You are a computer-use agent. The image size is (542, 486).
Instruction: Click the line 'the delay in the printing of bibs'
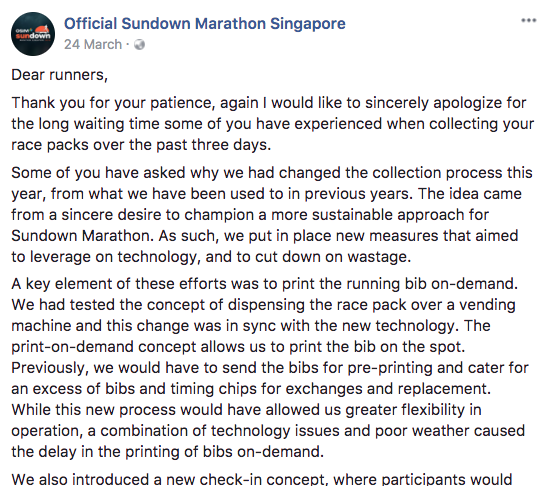[168, 452]
